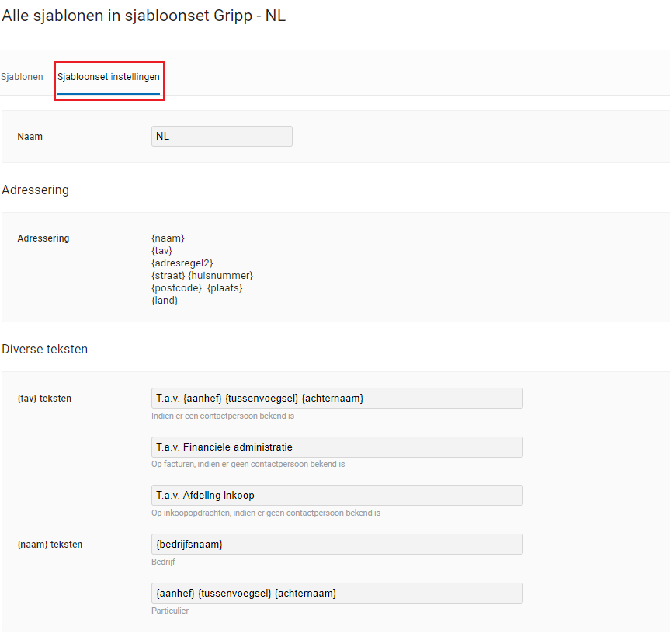670x644 pixels.
Task: Select the {postcode} {plaats} address line
Action: click(197, 287)
